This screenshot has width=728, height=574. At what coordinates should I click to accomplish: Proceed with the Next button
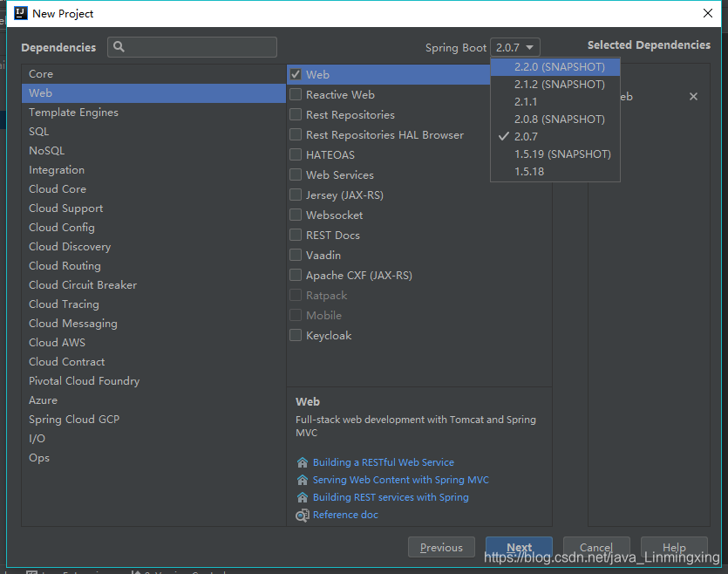519,547
